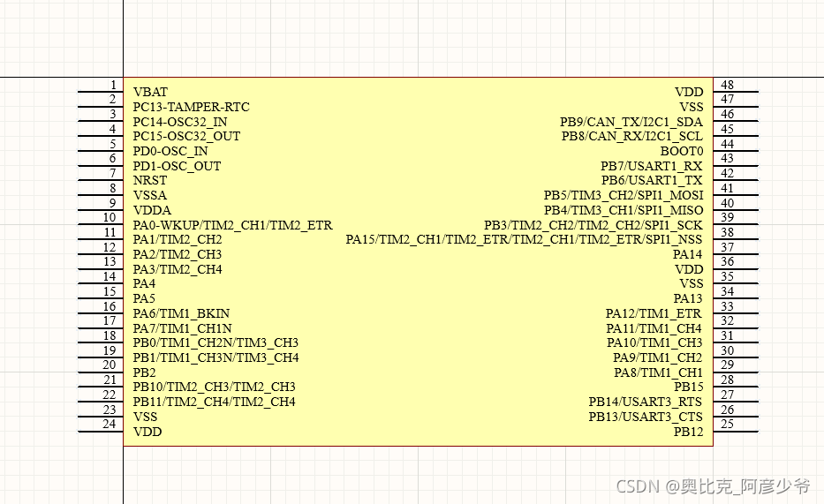Select the PB13/USART3_CTS pin label
This screenshot has height=504, width=824.
click(x=646, y=417)
